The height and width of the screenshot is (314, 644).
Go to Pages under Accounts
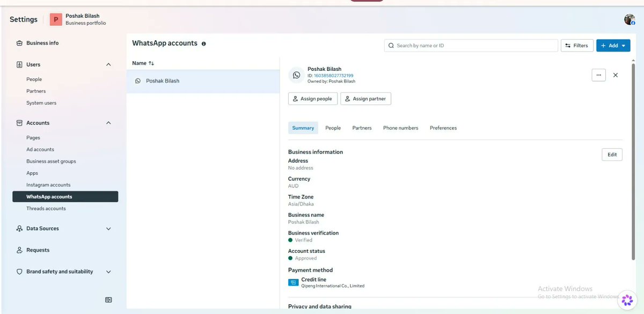click(x=33, y=138)
